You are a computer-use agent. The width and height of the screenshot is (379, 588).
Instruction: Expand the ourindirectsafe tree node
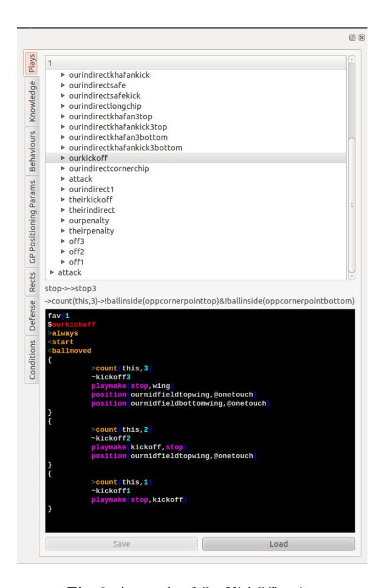63,85
